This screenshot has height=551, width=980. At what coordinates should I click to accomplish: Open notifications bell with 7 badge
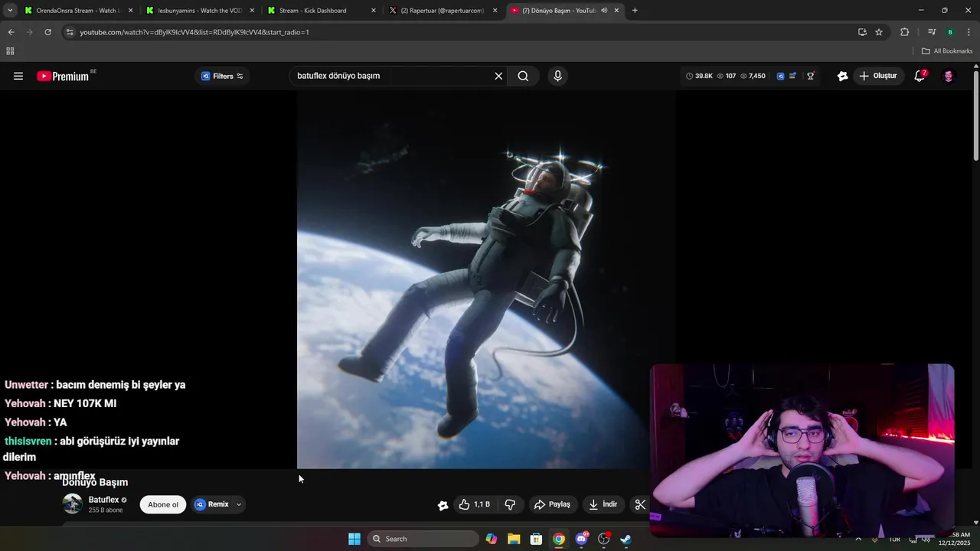coord(920,76)
